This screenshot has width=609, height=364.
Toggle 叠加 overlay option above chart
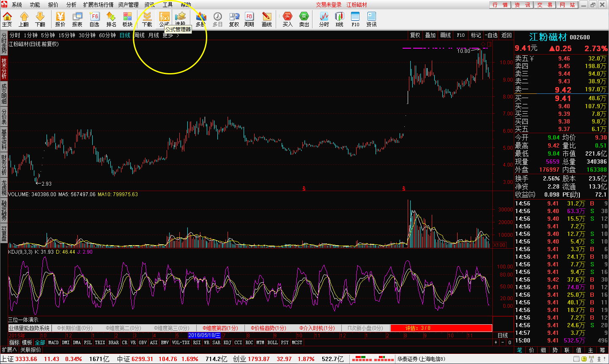[430, 36]
